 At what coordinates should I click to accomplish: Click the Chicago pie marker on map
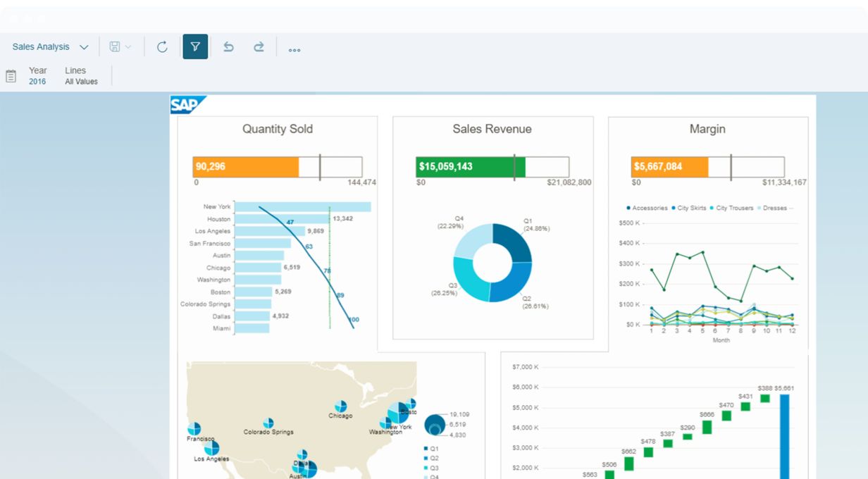(341, 406)
